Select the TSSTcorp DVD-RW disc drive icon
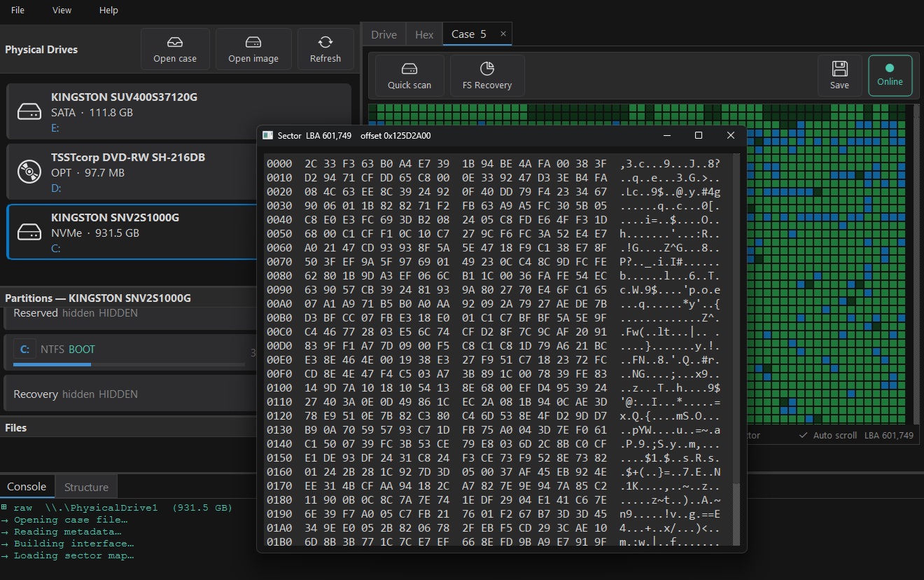924x580 pixels. [29, 172]
